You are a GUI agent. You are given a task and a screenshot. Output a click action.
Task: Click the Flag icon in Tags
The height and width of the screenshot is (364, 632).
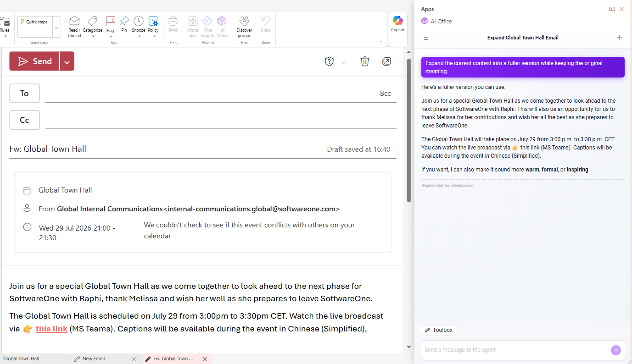point(110,21)
